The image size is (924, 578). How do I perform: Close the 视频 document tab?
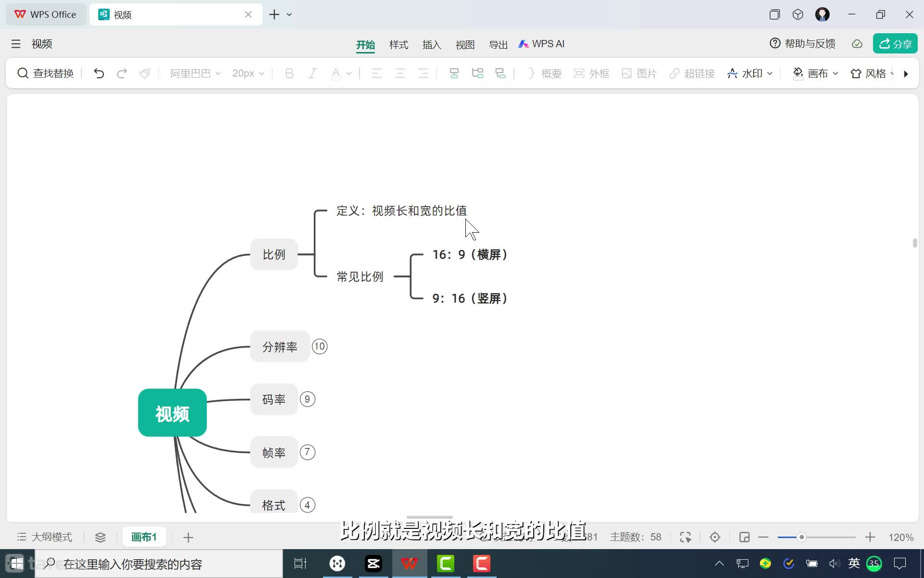coord(248,14)
